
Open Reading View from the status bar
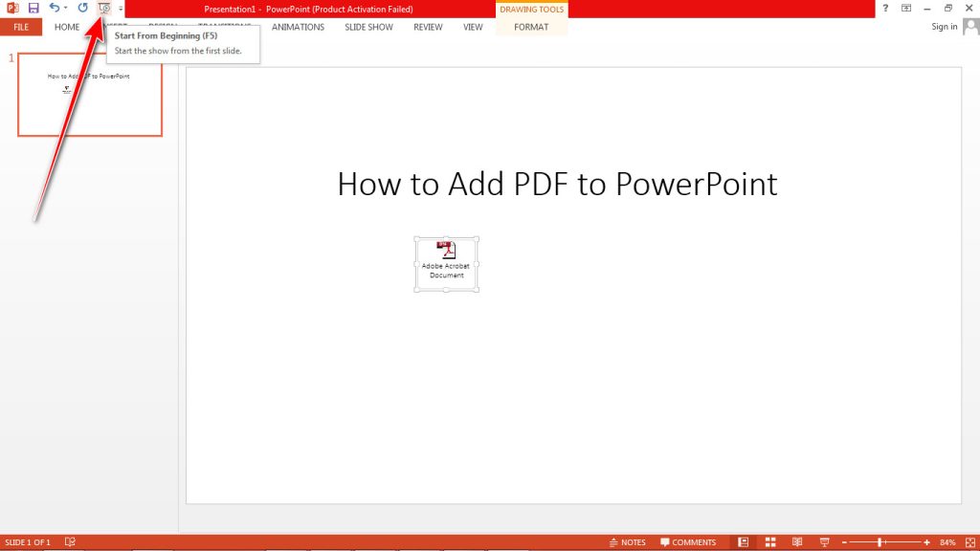(x=797, y=541)
